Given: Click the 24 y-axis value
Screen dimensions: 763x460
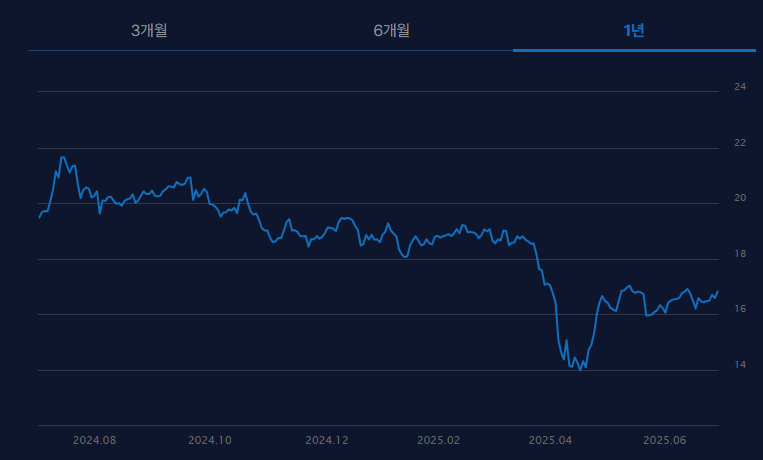Looking at the screenshot, I should tap(740, 87).
